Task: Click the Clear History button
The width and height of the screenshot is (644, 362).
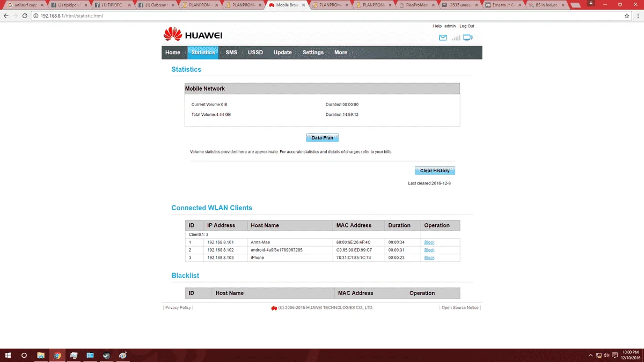Action: (435, 171)
